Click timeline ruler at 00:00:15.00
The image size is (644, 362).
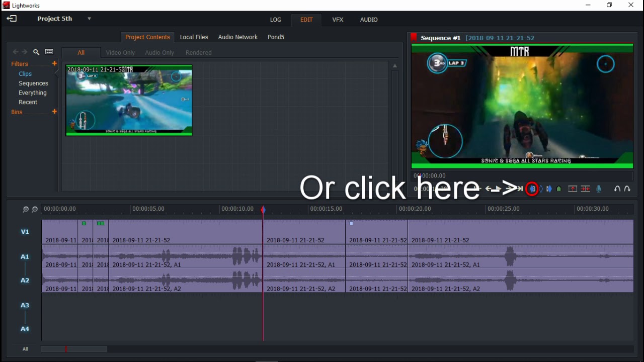click(x=326, y=209)
